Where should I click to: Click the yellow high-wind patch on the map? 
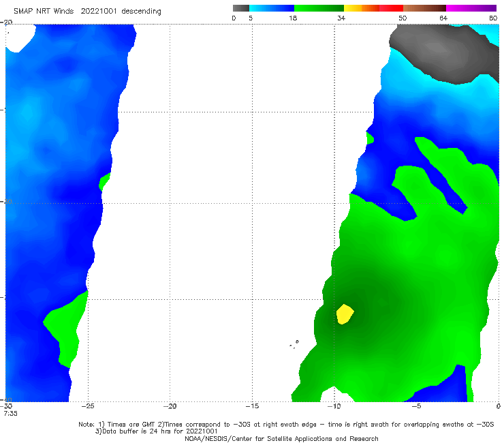[x=345, y=314]
